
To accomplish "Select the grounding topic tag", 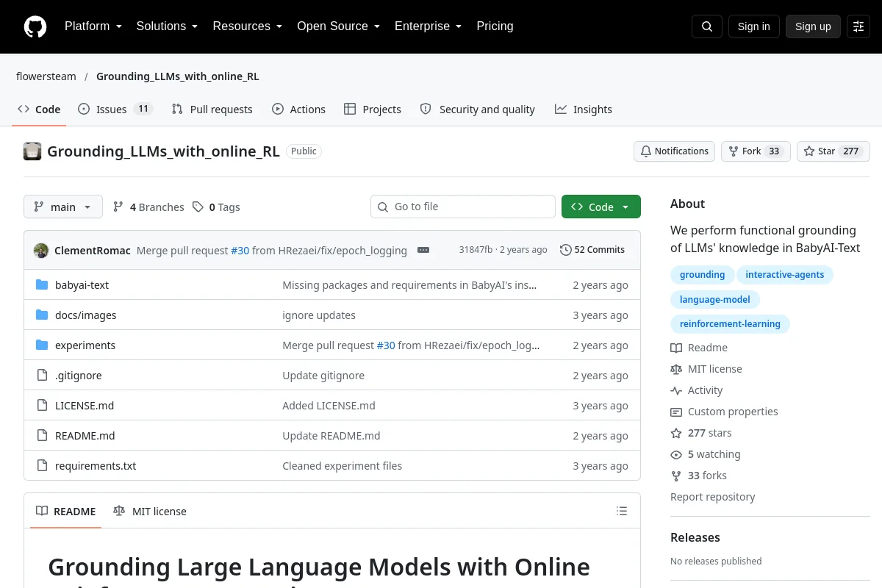I will [702, 275].
